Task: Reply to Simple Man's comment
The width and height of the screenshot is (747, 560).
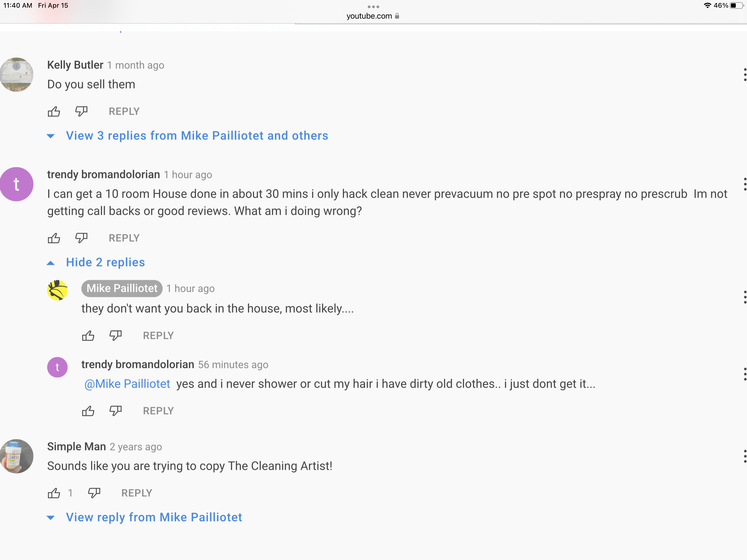Action: click(137, 493)
